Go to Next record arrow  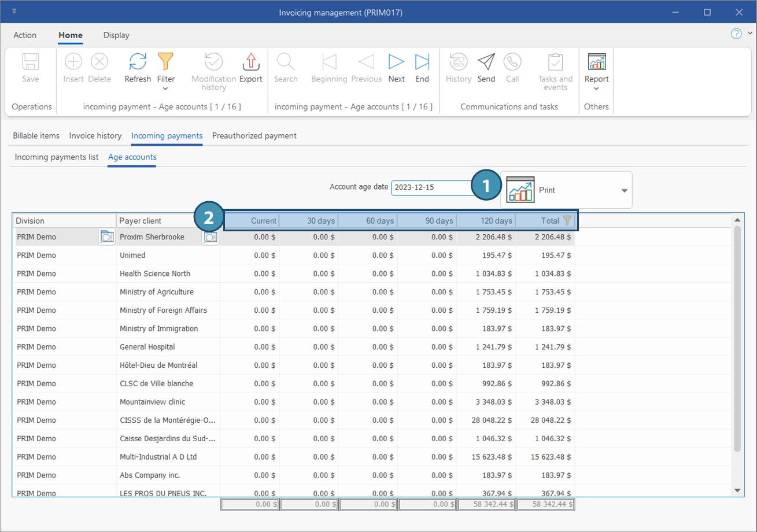[x=396, y=62]
